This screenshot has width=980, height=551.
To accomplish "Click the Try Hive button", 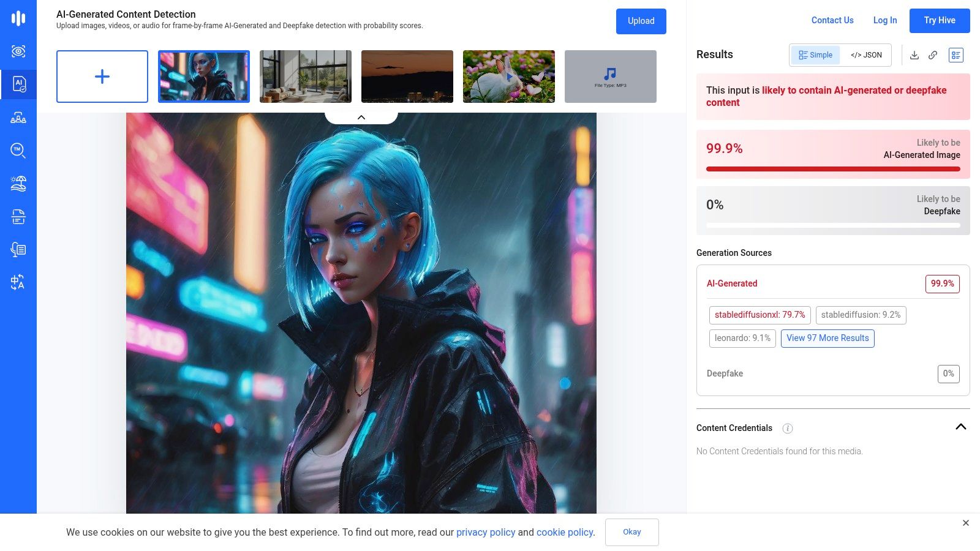I will 940,21.
